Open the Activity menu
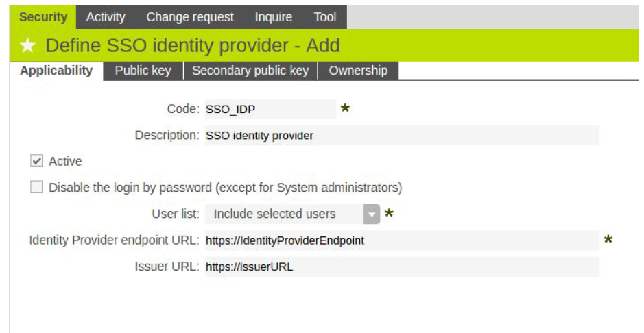644x333 pixels. (x=106, y=17)
